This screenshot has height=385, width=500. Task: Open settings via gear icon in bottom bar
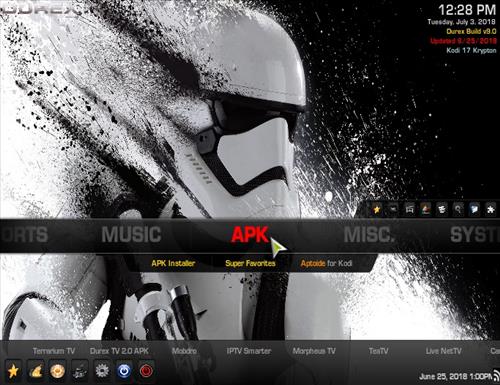tap(102, 371)
